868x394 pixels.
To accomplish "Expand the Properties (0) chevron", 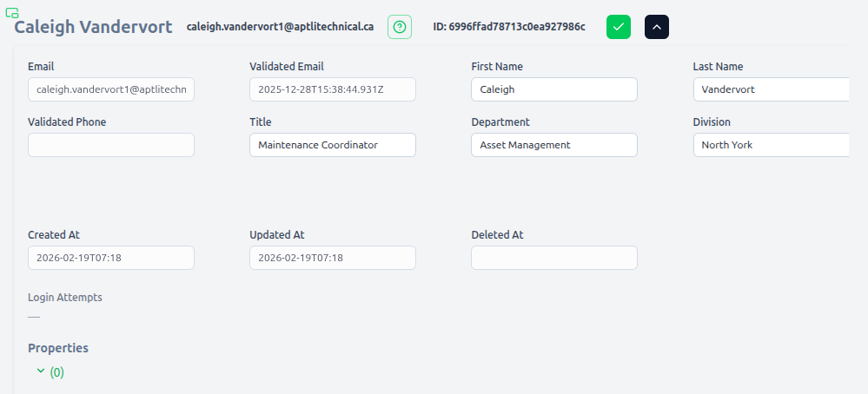I will click(39, 371).
